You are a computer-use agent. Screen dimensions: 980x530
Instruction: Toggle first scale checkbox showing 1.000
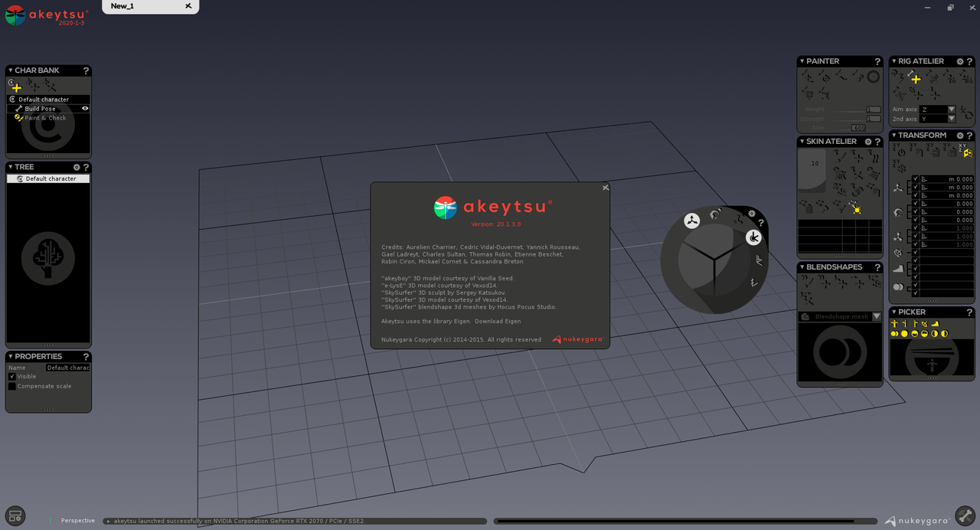tap(916, 228)
